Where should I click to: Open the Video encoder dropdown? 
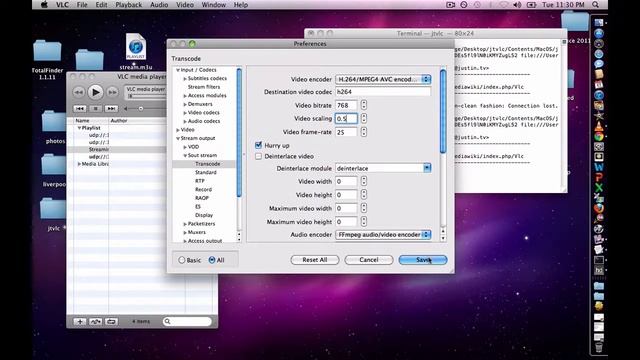[383, 79]
